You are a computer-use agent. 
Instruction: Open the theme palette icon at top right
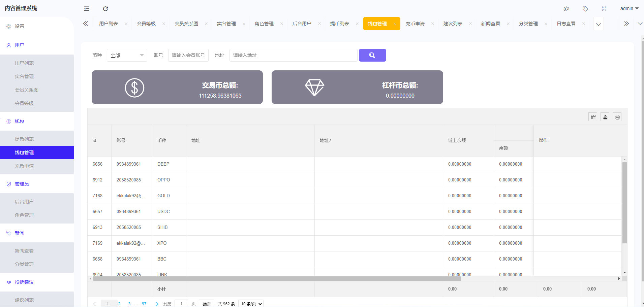click(566, 8)
